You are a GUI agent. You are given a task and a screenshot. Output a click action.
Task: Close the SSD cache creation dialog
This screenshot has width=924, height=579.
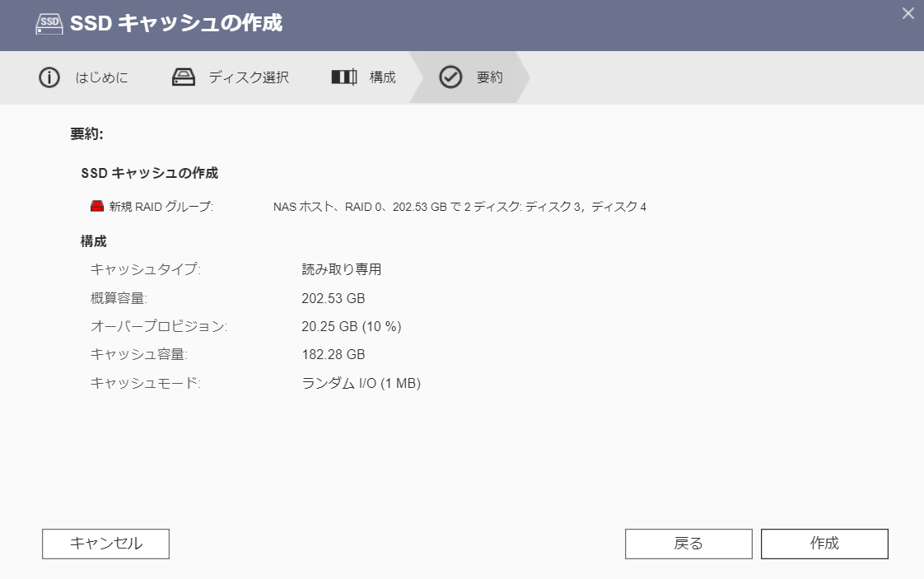point(908,13)
